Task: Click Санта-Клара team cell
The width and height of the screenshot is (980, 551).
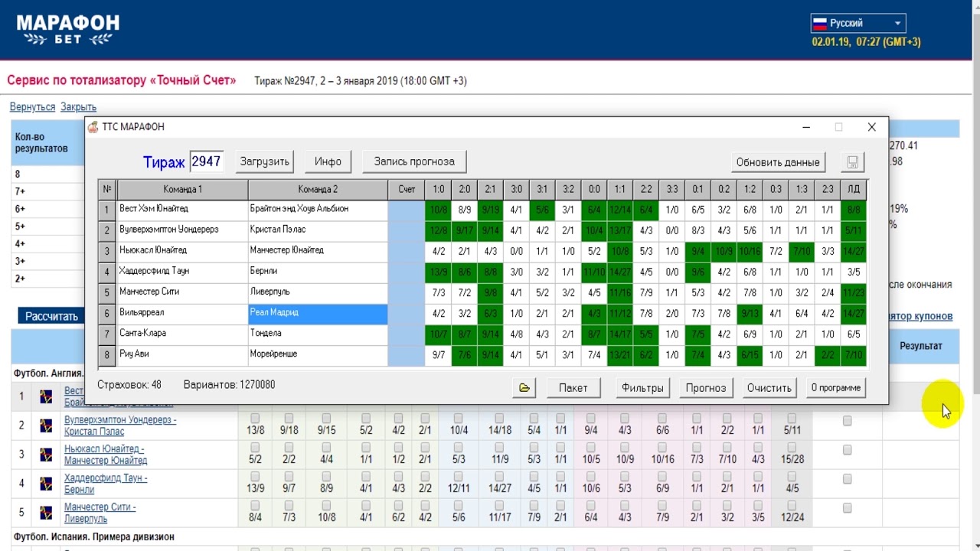Action: click(x=182, y=334)
